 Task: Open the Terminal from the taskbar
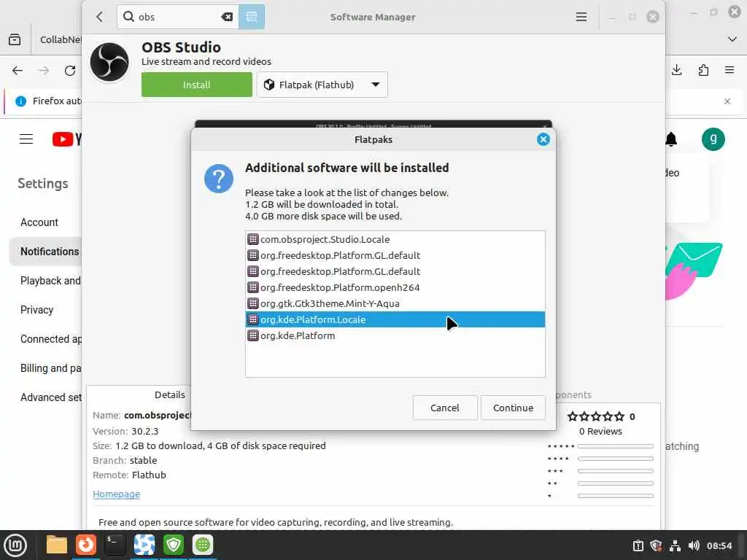(115, 545)
